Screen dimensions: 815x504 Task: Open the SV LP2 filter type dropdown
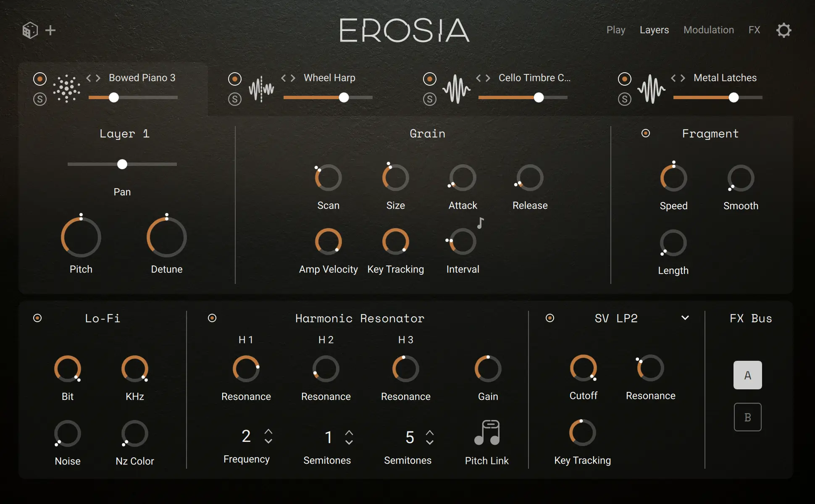tap(685, 318)
